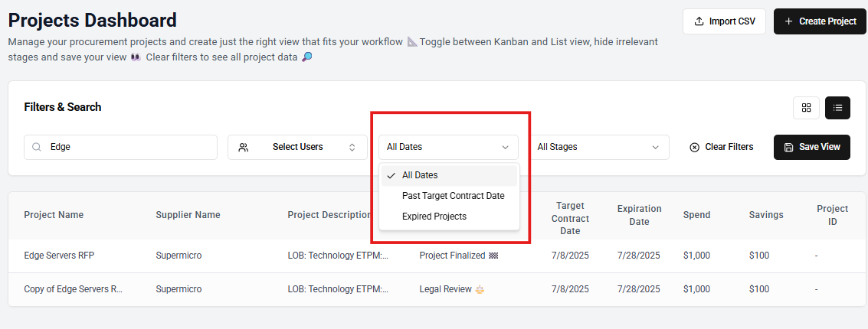Click the search magnifier icon

point(37,147)
